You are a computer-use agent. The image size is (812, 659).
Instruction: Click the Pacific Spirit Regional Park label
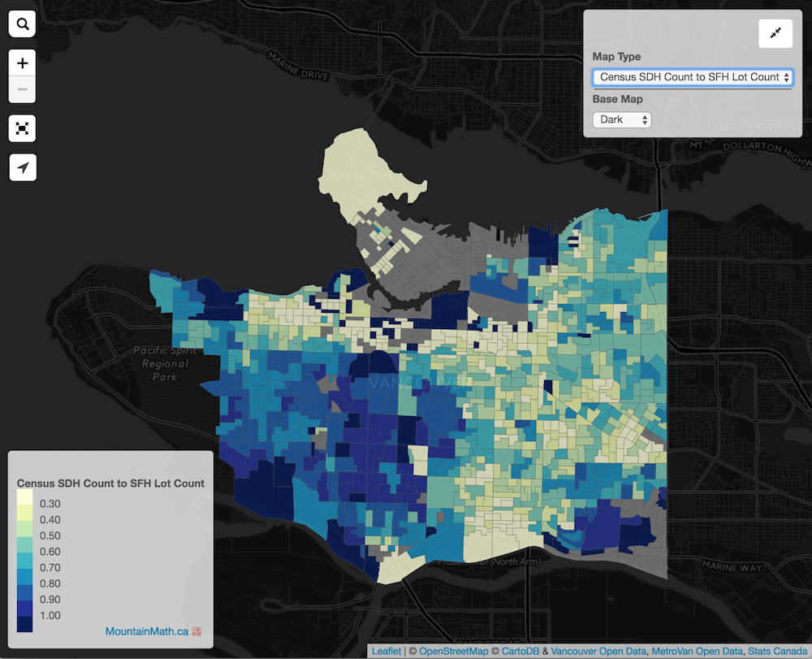(x=165, y=364)
